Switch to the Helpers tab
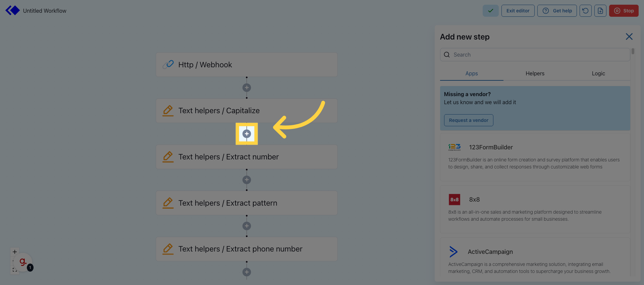This screenshot has width=644, height=285. 535,73
